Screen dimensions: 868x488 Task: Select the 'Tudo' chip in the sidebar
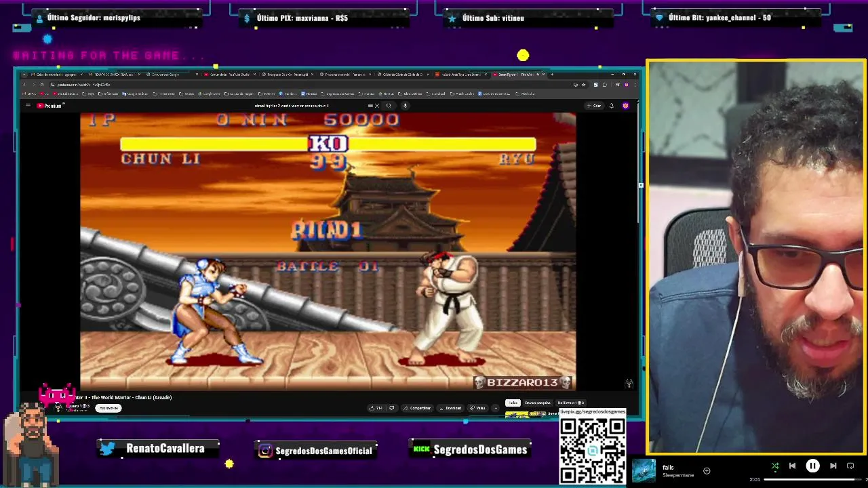(513, 403)
